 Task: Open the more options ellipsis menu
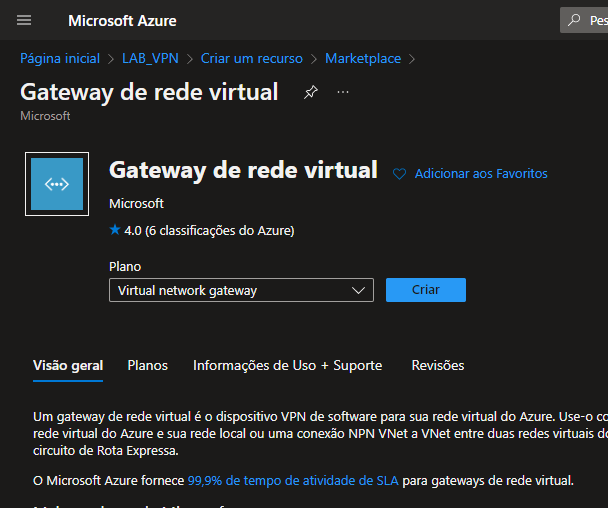(343, 92)
